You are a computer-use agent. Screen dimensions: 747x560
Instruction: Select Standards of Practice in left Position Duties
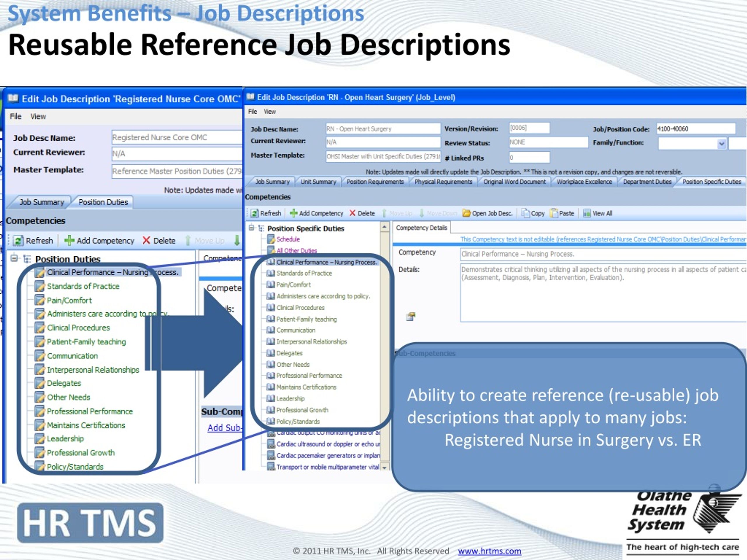click(83, 286)
